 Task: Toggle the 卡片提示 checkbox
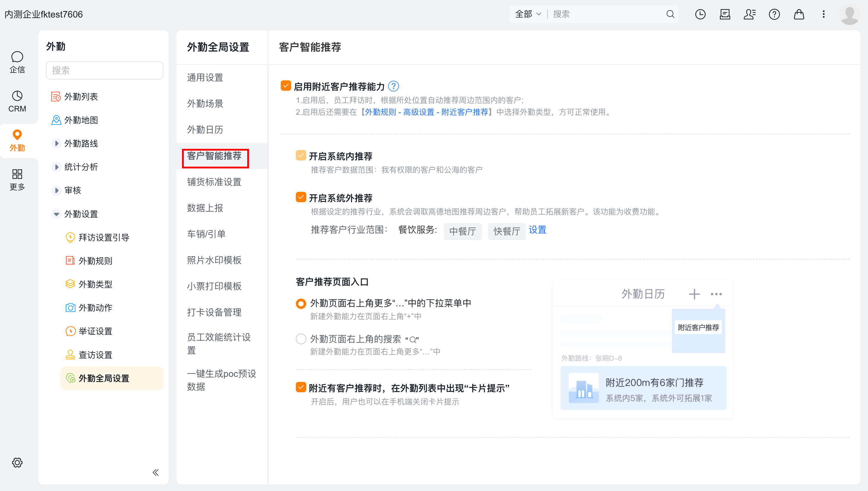coord(301,387)
